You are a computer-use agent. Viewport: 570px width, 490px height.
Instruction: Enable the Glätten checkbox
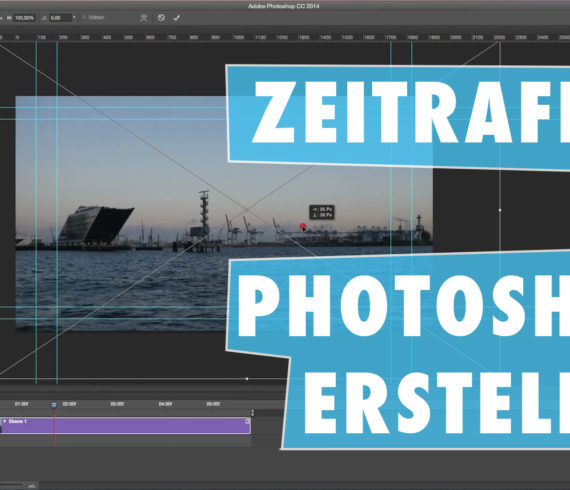[x=84, y=17]
